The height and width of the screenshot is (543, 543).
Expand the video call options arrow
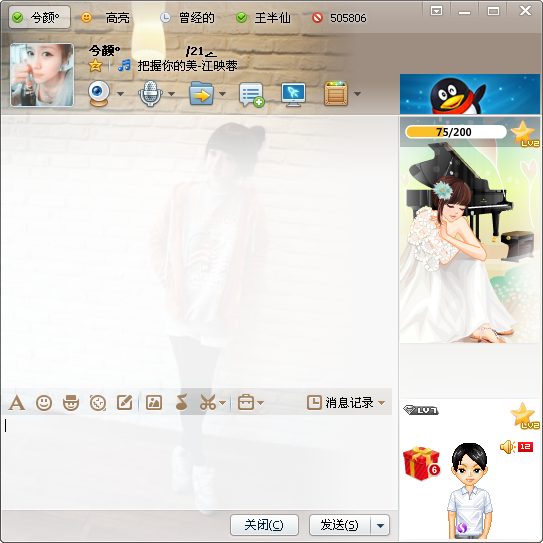coord(121,94)
